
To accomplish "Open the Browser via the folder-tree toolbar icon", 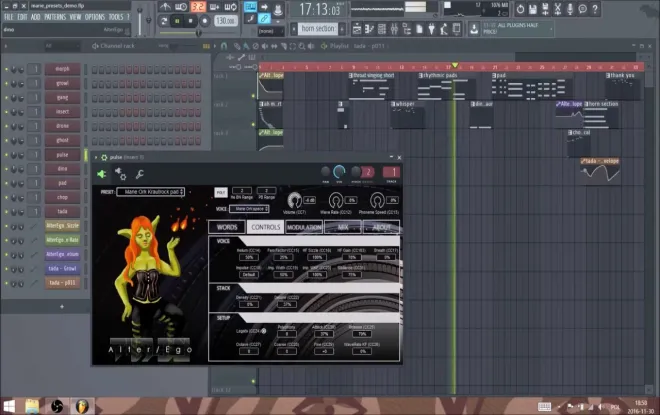I will coord(407,29).
